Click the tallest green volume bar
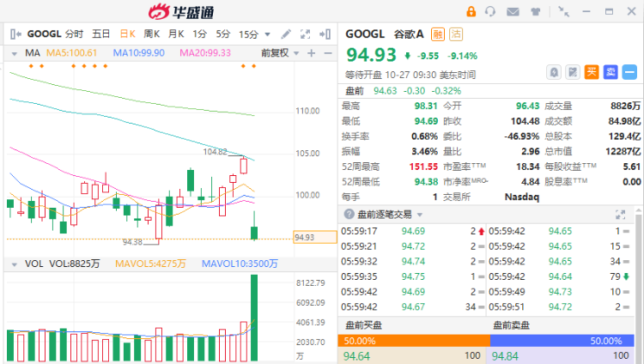This screenshot has width=644, height=364. click(x=254, y=318)
